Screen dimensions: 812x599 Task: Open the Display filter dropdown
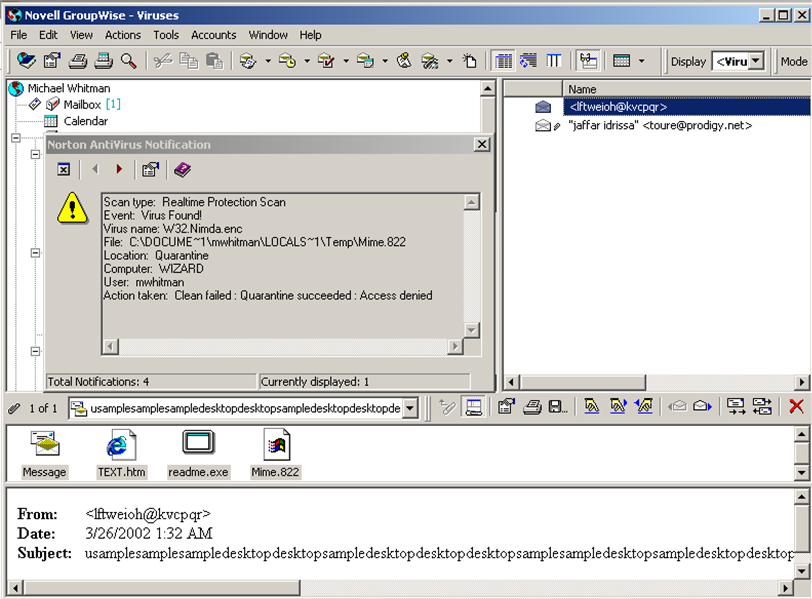pyautogui.click(x=756, y=61)
